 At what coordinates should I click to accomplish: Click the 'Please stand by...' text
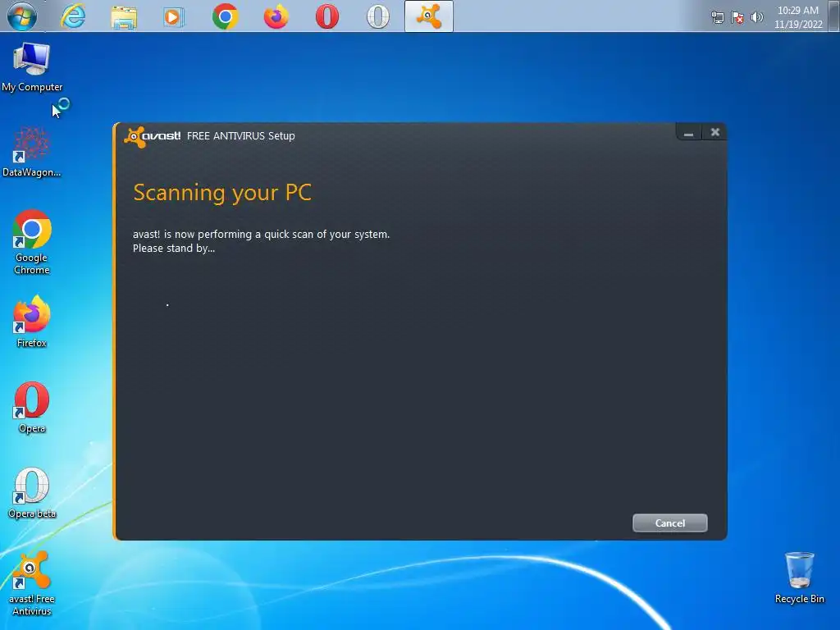(174, 249)
